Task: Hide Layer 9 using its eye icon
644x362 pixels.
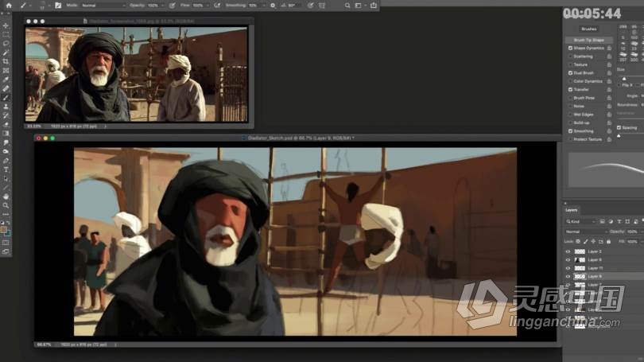Action: [568, 277]
